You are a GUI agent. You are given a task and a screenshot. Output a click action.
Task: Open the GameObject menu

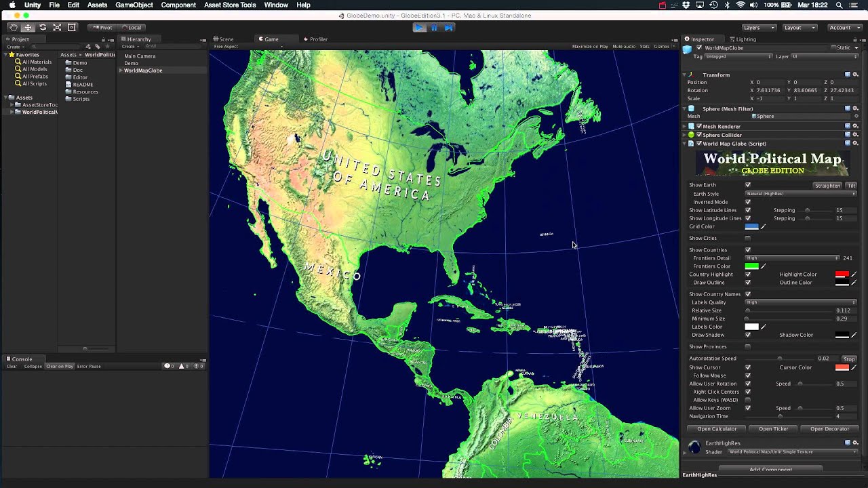(x=134, y=5)
